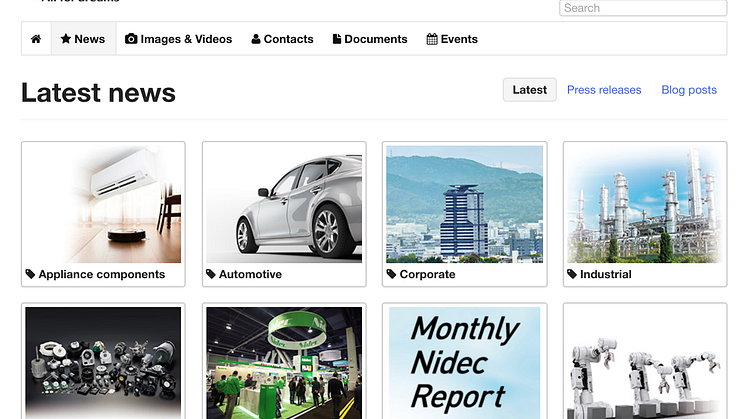Click the calendar icon beside Events
This screenshot has width=746, height=419.
[x=432, y=39]
